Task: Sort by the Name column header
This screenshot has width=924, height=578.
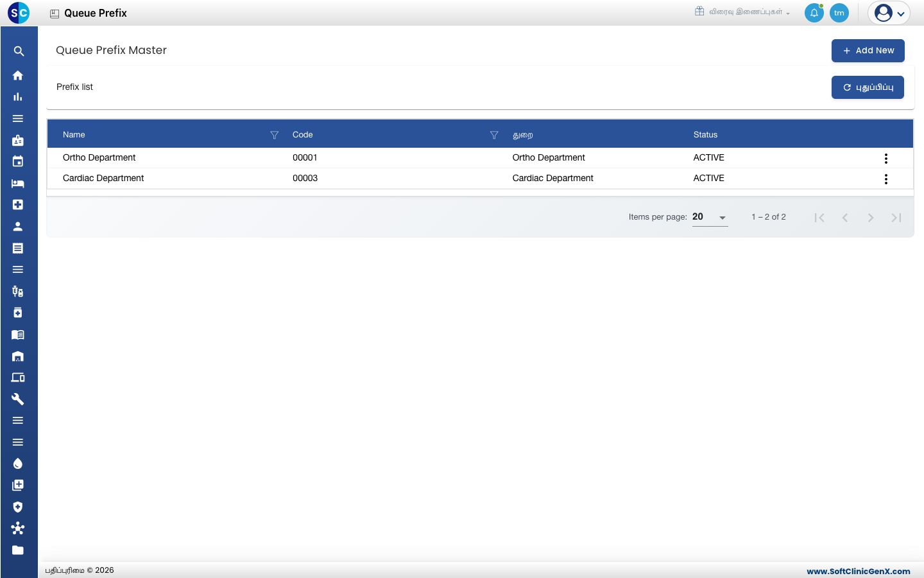Action: [x=74, y=135]
